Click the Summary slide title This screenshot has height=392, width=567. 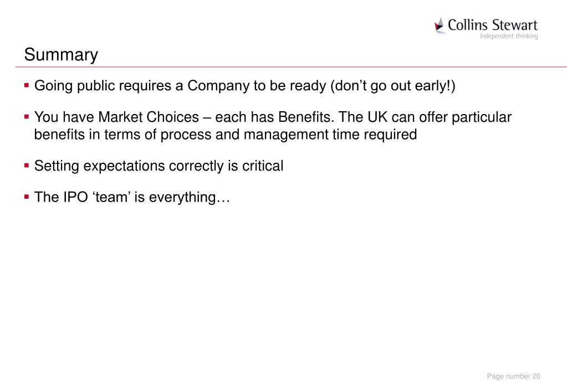[x=61, y=55]
